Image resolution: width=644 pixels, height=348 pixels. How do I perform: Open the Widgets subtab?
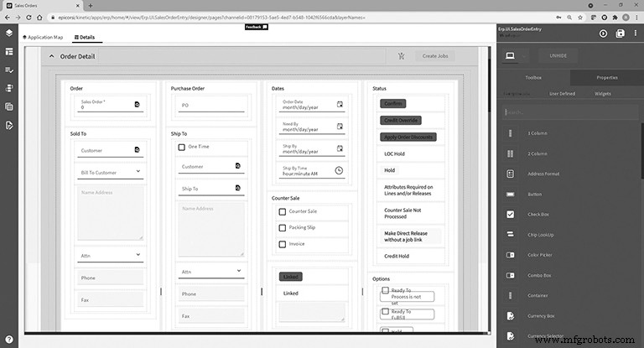click(x=603, y=94)
